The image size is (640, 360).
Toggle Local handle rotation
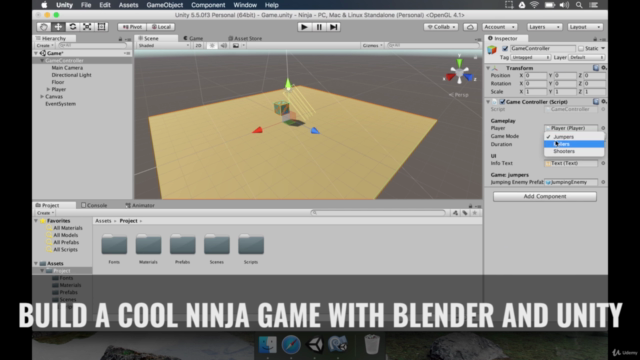click(x=161, y=27)
